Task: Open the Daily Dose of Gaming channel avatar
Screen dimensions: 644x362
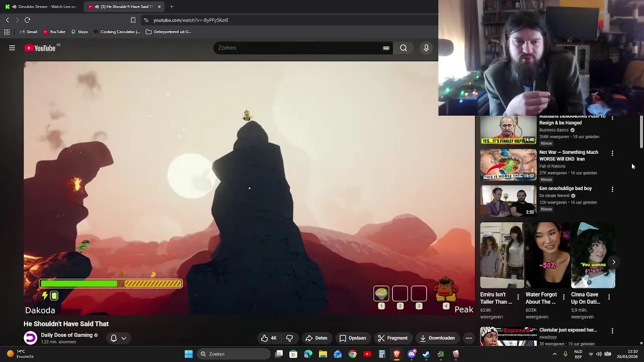Action: [x=31, y=338]
